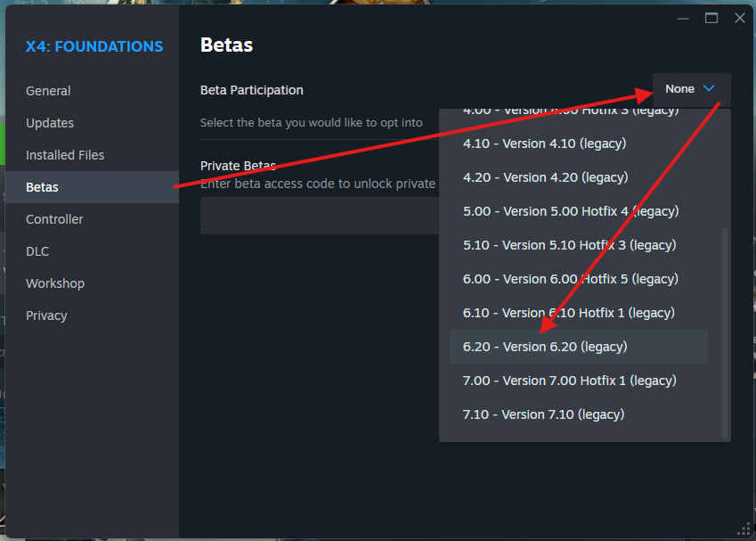Select 6.20 - Version 6.20 (legacy)
The image size is (756, 541).
tap(545, 347)
